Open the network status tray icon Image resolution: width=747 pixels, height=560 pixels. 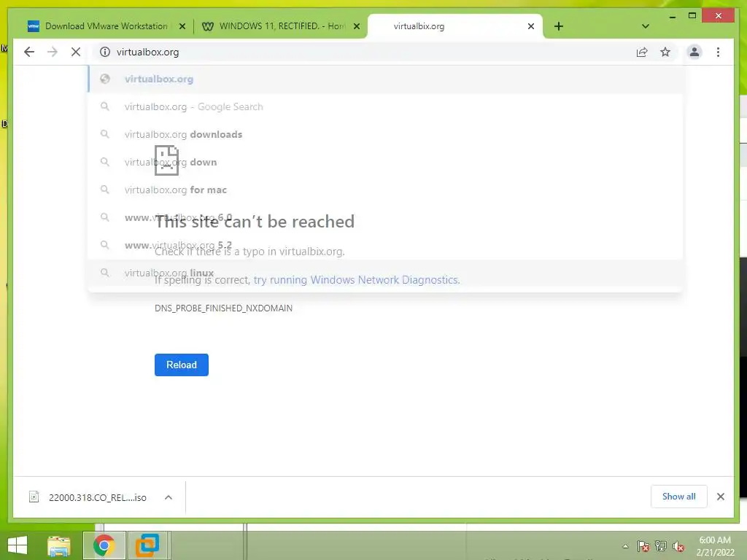[x=661, y=546]
